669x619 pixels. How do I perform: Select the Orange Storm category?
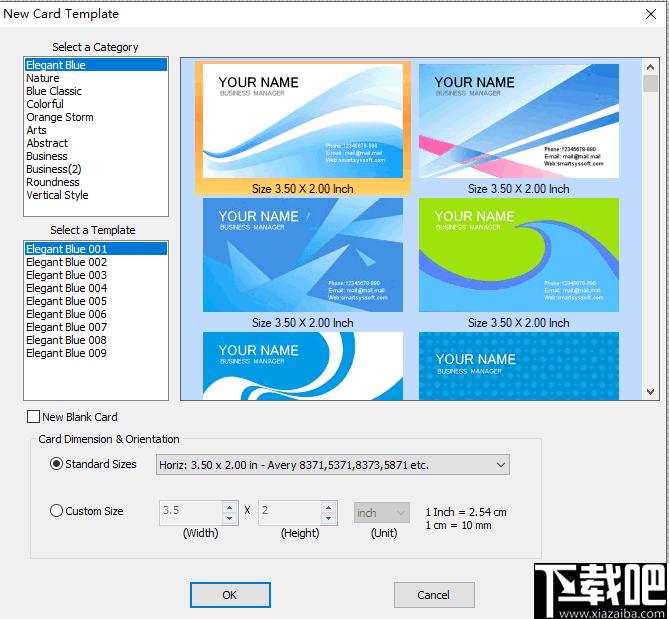pyautogui.click(x=59, y=117)
